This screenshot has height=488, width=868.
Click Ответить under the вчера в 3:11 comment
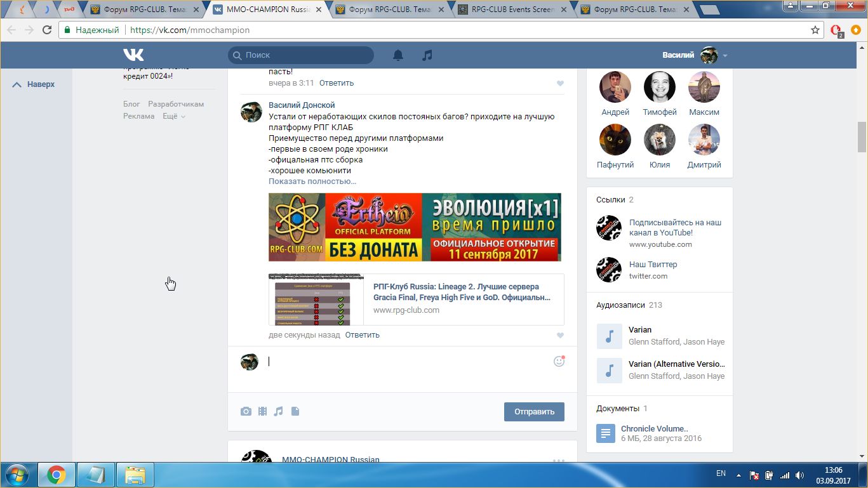pyautogui.click(x=337, y=83)
